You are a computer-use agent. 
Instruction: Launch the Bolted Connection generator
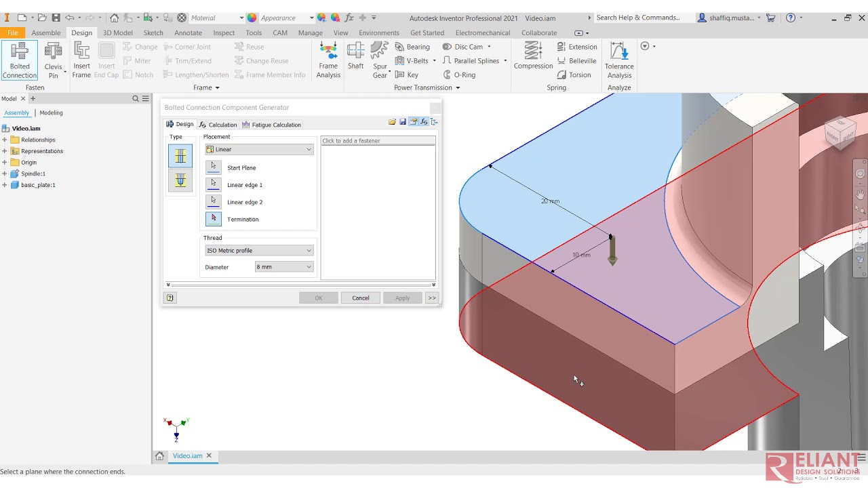[x=20, y=61]
